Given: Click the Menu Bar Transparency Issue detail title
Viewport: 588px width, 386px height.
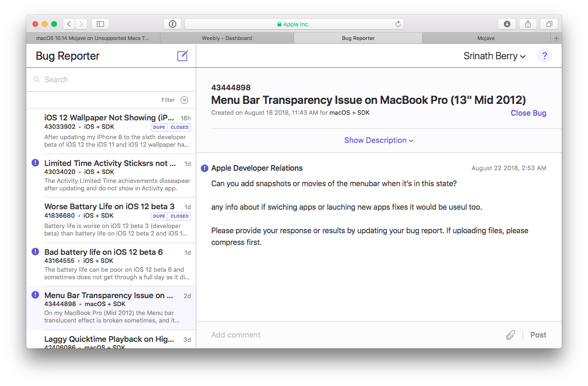Looking at the screenshot, I should point(368,100).
